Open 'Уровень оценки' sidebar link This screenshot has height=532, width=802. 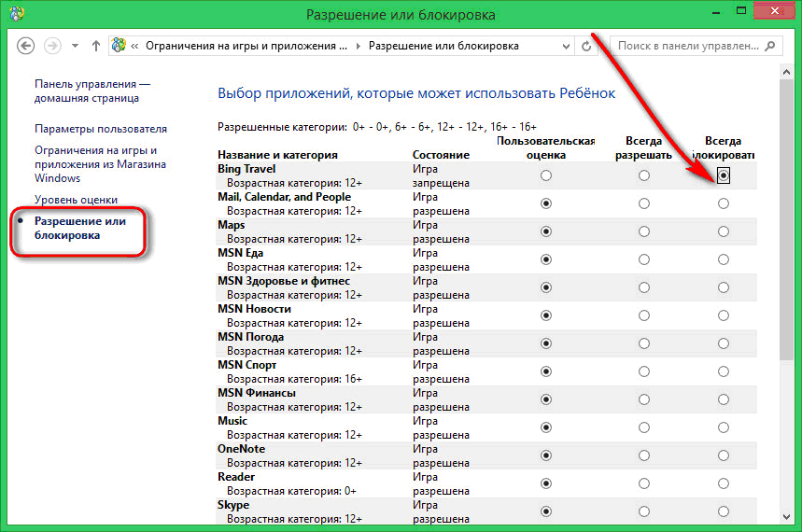(76, 200)
